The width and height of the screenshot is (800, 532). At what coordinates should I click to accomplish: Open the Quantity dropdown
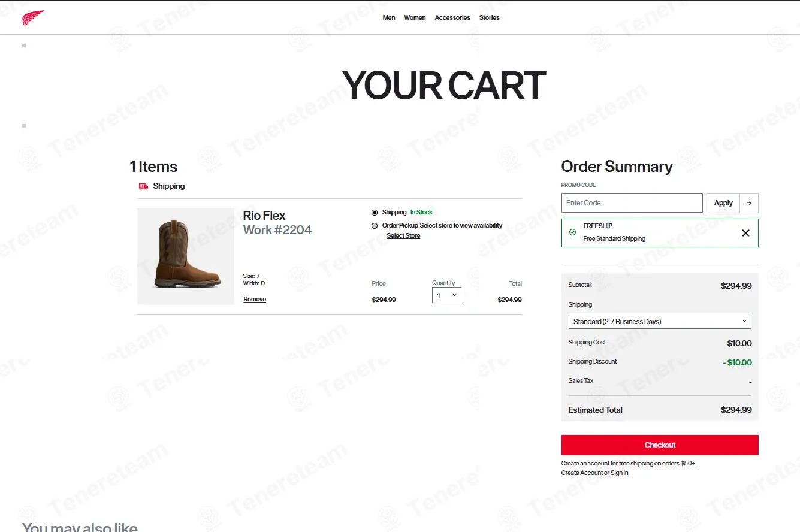(446, 295)
